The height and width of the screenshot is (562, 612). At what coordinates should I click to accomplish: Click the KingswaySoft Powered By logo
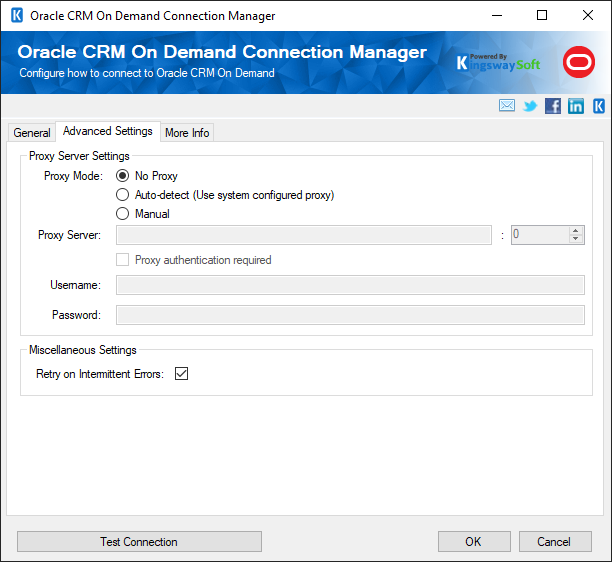click(498, 62)
